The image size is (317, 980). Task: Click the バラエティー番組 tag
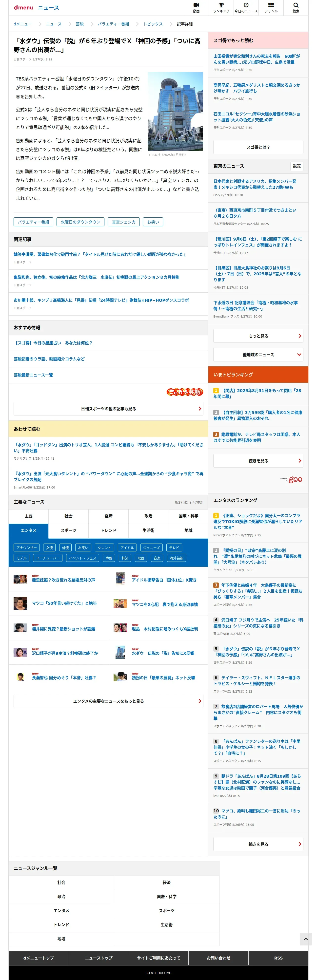pyautogui.click(x=34, y=222)
